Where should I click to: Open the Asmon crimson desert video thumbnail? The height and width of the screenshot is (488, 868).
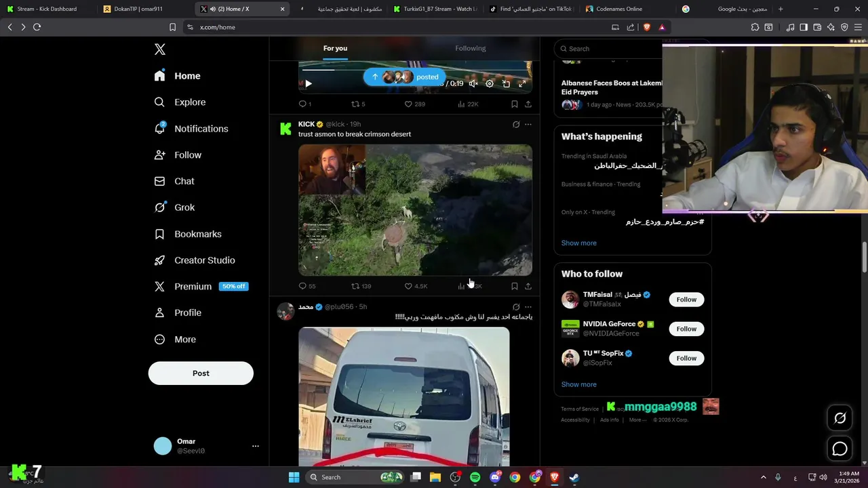coord(415,210)
